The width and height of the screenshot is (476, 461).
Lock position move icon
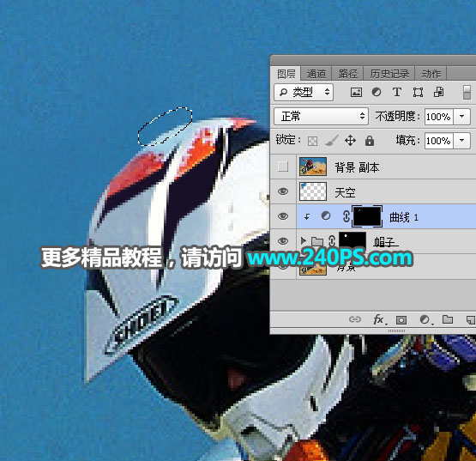[x=350, y=141]
